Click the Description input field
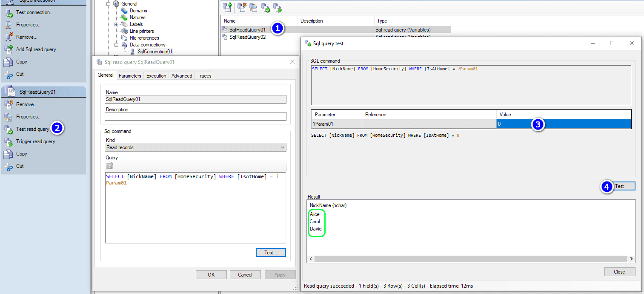Screen dimensions: 644x294 195,117
